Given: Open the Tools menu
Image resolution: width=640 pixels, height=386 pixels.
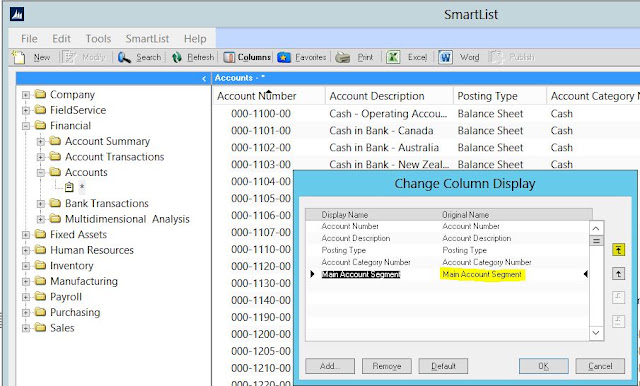Looking at the screenshot, I should coord(98,39).
